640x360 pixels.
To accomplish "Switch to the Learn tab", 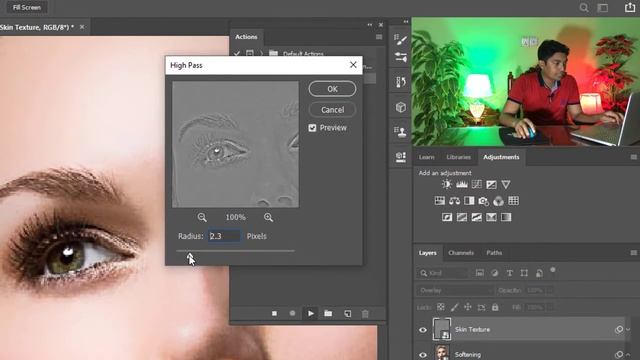I will tap(427, 157).
